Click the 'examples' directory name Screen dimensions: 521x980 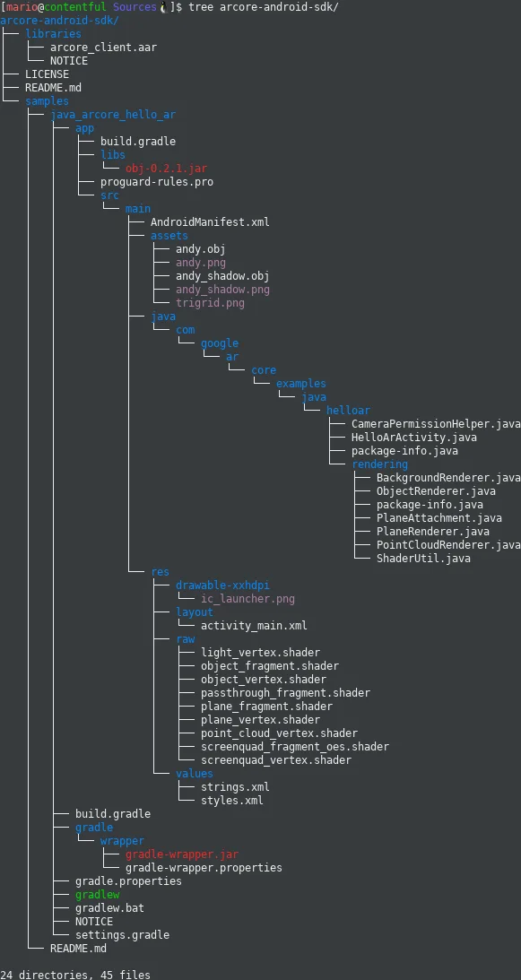300,385
